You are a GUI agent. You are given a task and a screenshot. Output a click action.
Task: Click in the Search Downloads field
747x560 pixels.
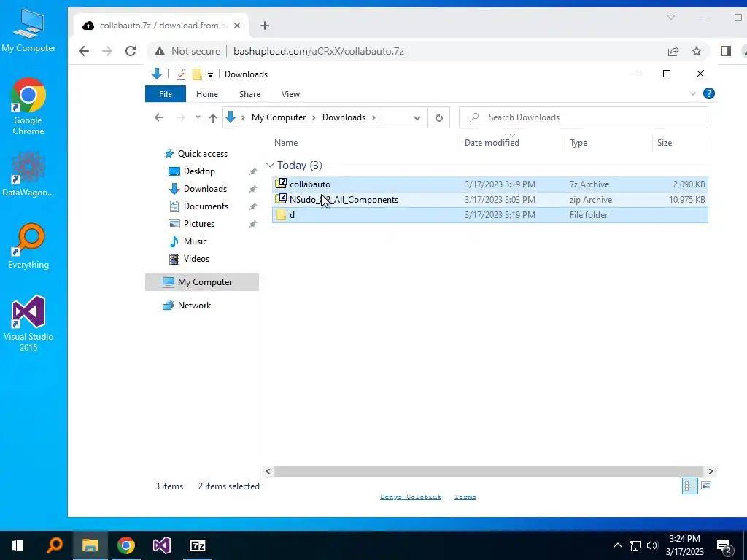583,117
